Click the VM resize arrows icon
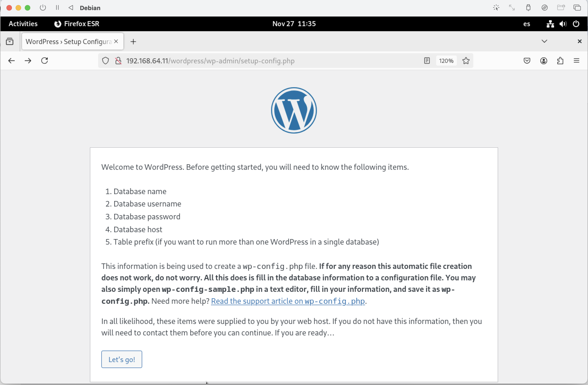Viewport: 588px width, 385px height. [512, 8]
